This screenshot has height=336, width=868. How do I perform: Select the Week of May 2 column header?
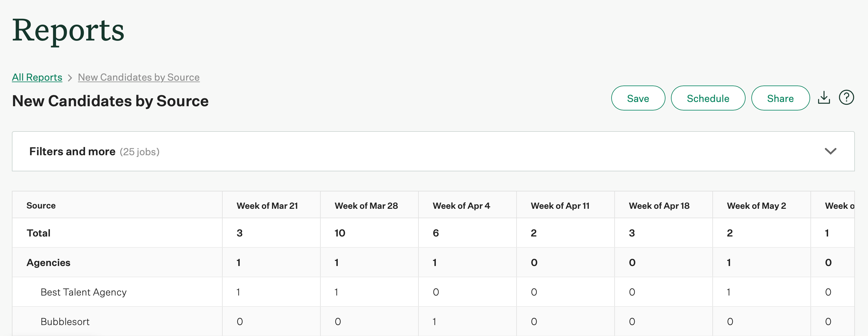pos(757,205)
